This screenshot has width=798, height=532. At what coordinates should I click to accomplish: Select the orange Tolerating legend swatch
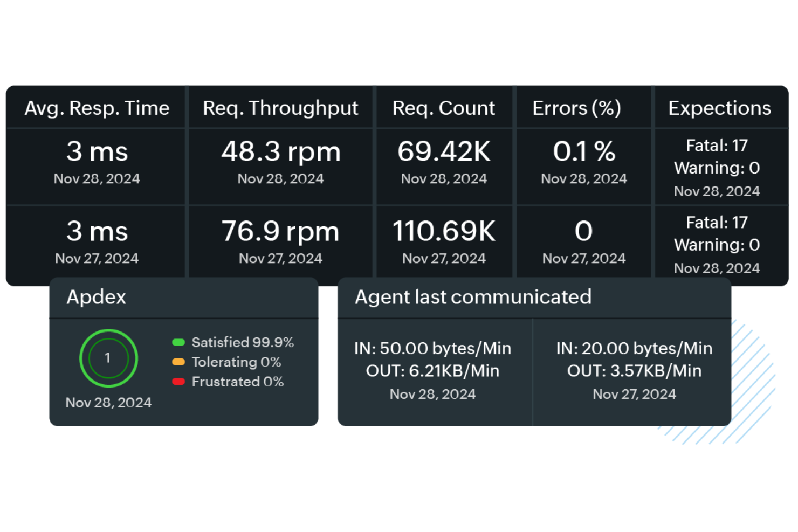(178, 362)
